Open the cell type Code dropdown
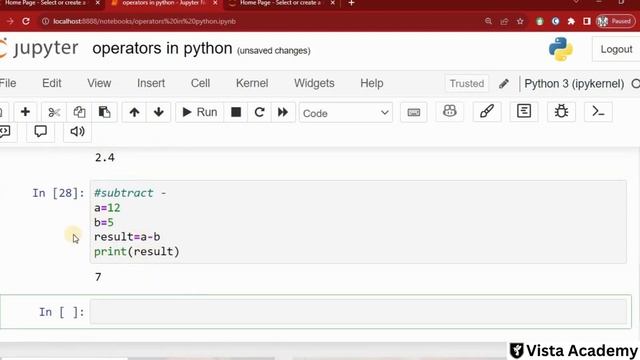Screen dimensions: 640x360 coord(346,113)
